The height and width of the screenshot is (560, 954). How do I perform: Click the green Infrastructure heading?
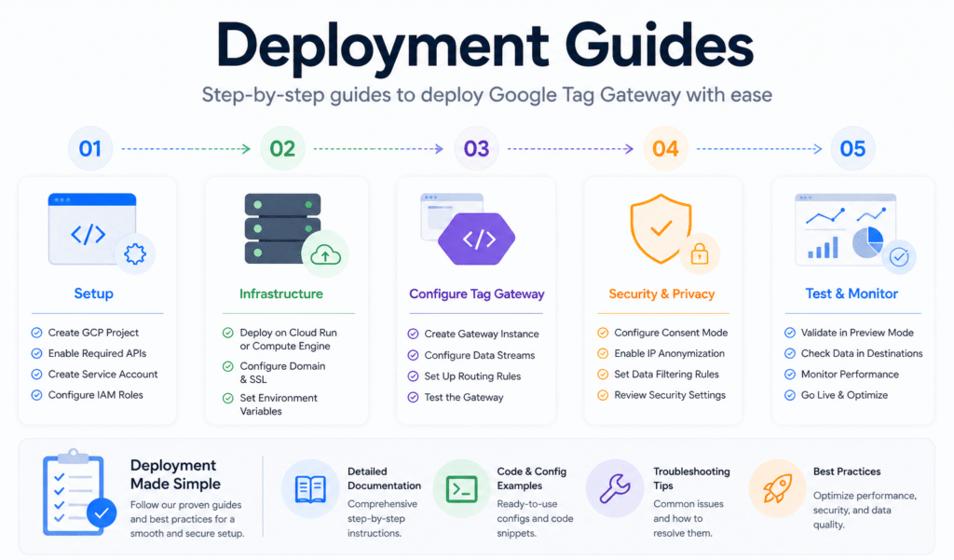pyautogui.click(x=281, y=294)
